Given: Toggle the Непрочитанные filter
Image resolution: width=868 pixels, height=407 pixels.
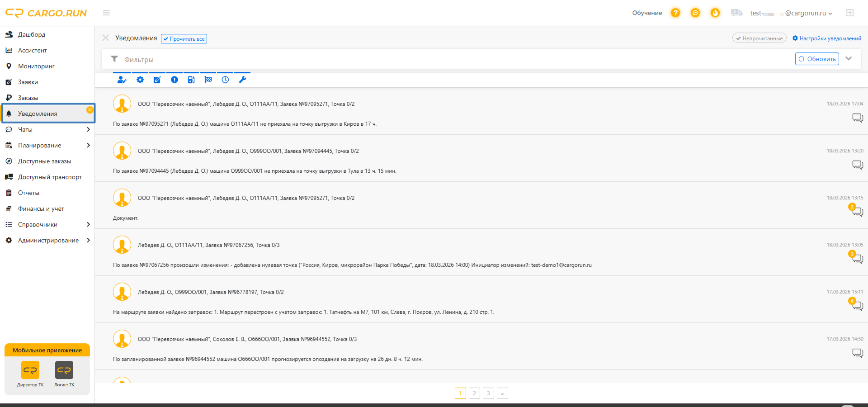Looking at the screenshot, I should click(x=759, y=38).
